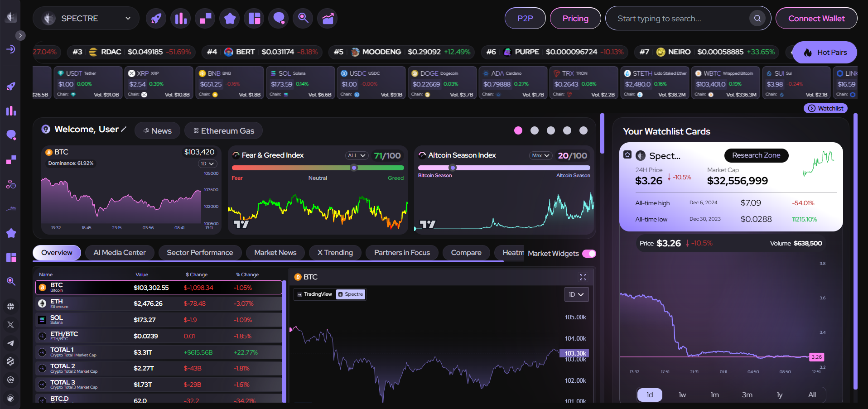Open the chat bubble feedback icon in the sidebar

[x=11, y=135]
